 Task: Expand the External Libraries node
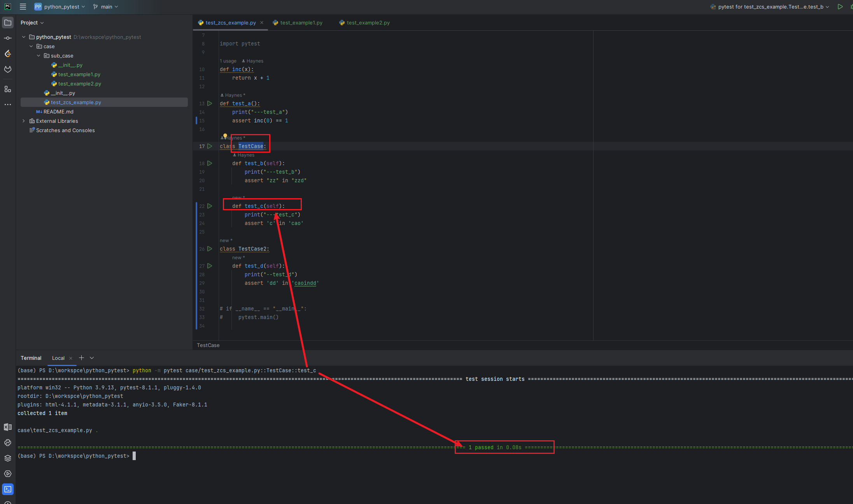[x=24, y=121]
